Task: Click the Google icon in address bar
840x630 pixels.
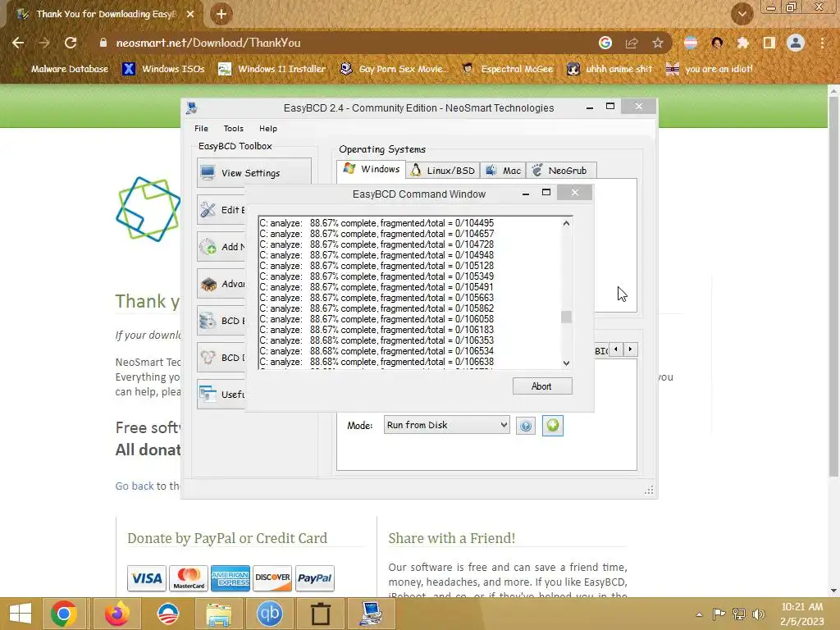Action: [605, 43]
